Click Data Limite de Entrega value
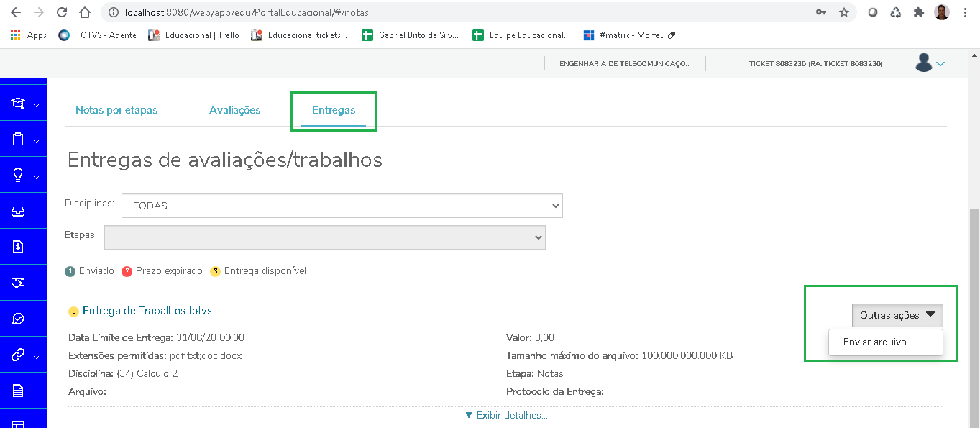Screen dimensions: 980x428 pos(211,337)
